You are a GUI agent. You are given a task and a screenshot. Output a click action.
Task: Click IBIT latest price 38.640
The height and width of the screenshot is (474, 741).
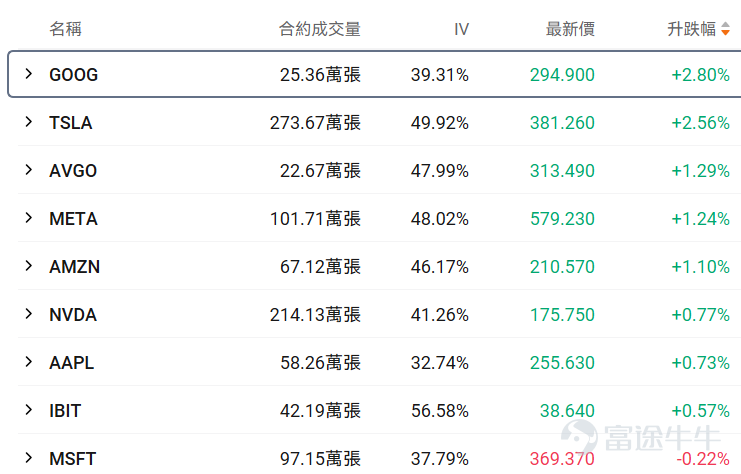(x=567, y=411)
